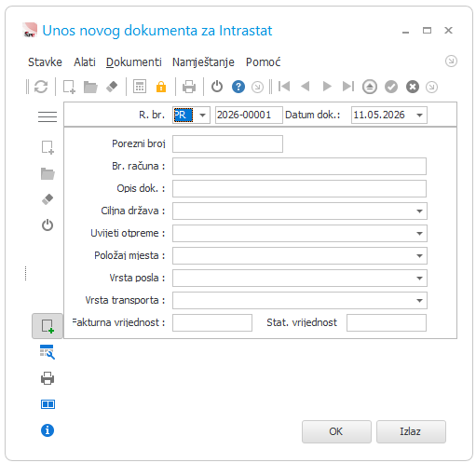Image resolution: width=476 pixels, height=463 pixels.
Task: Click the eraser icon in top toolbar
Action: [112, 87]
